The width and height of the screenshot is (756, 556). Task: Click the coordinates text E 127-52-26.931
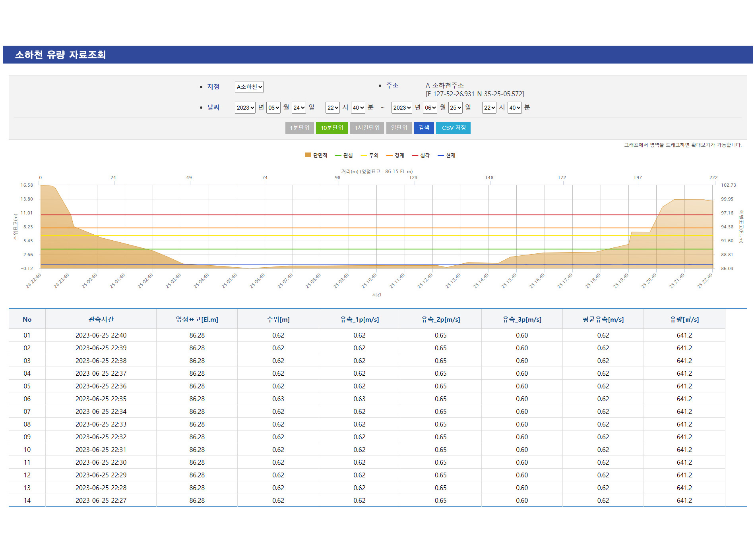pyautogui.click(x=450, y=94)
